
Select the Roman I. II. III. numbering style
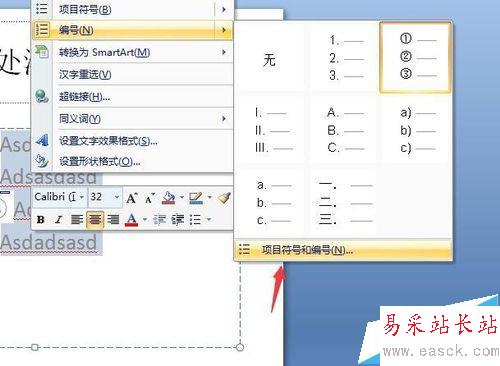coord(271,130)
